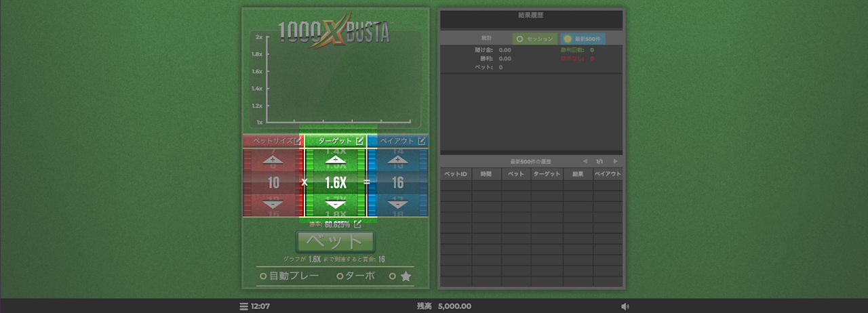This screenshot has width=868, height=313.
Task: Click the ターゲット column header in the history table
Action: point(547,174)
